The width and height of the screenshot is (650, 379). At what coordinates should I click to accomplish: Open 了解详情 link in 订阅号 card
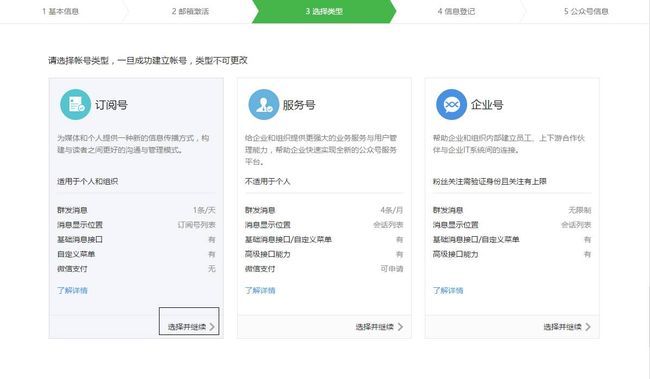coord(72,290)
